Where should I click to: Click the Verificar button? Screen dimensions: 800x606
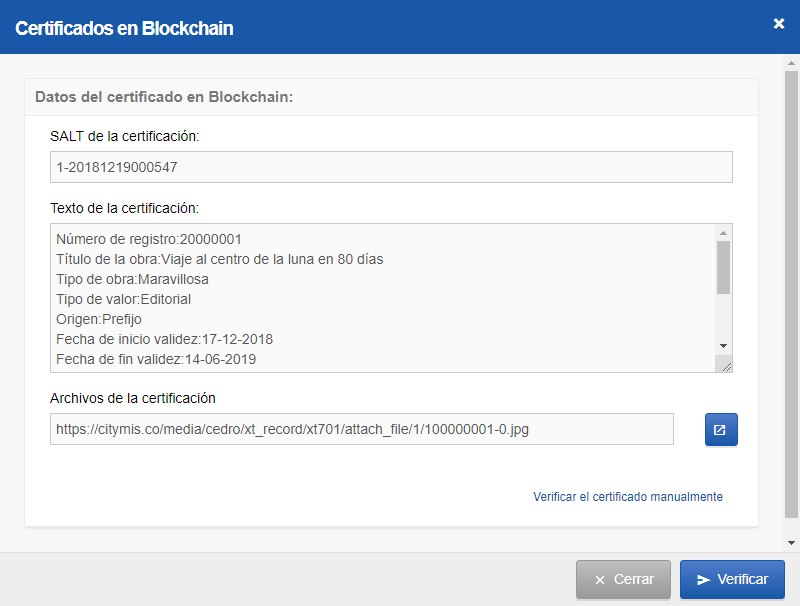point(732,579)
